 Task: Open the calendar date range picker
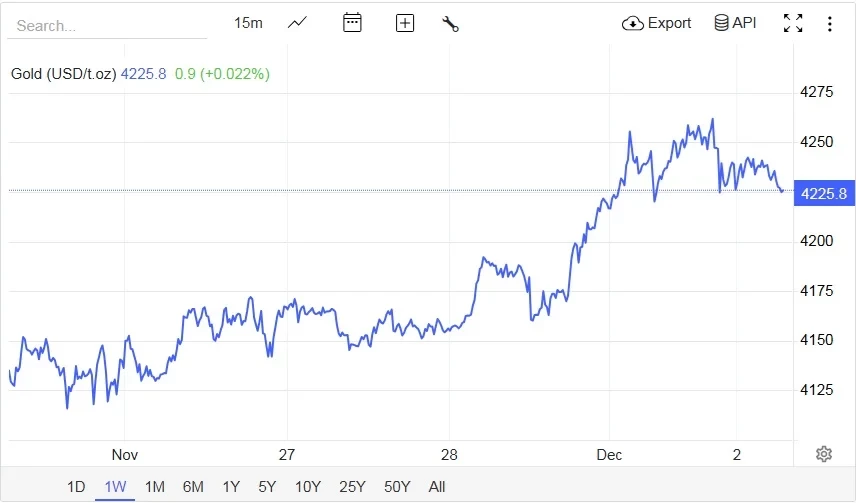pos(352,23)
